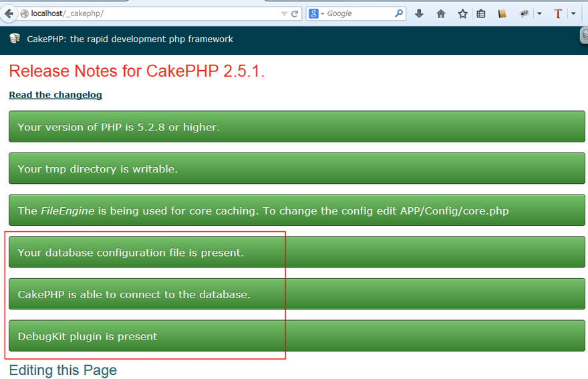Bookmark this page with the star icon
Screen dimensions: 588x379
[462, 14]
